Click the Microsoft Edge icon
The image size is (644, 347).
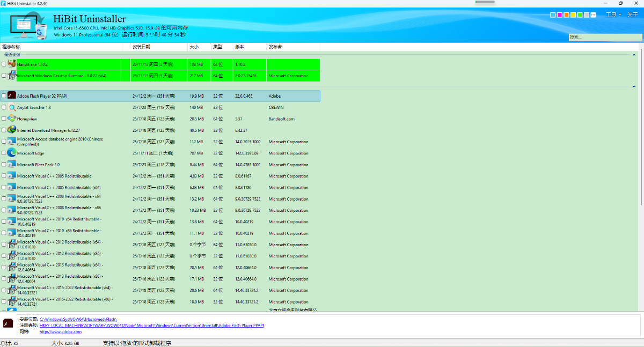[x=12, y=153]
